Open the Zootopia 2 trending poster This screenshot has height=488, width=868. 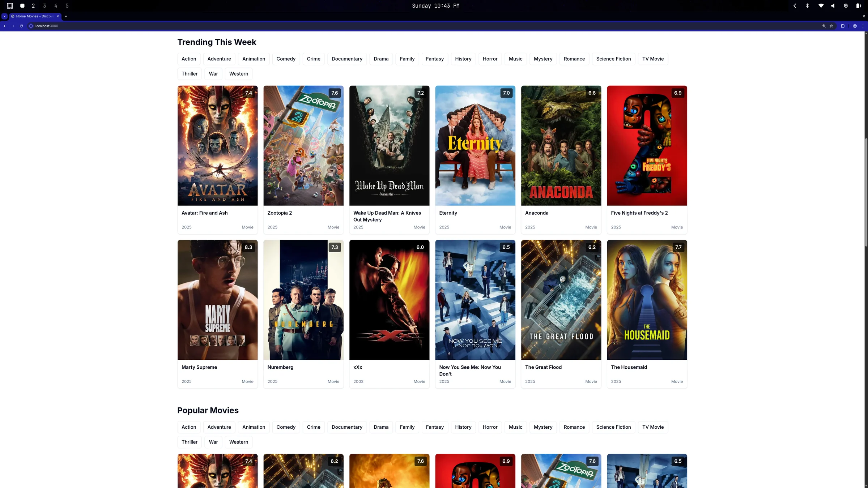pyautogui.click(x=303, y=146)
